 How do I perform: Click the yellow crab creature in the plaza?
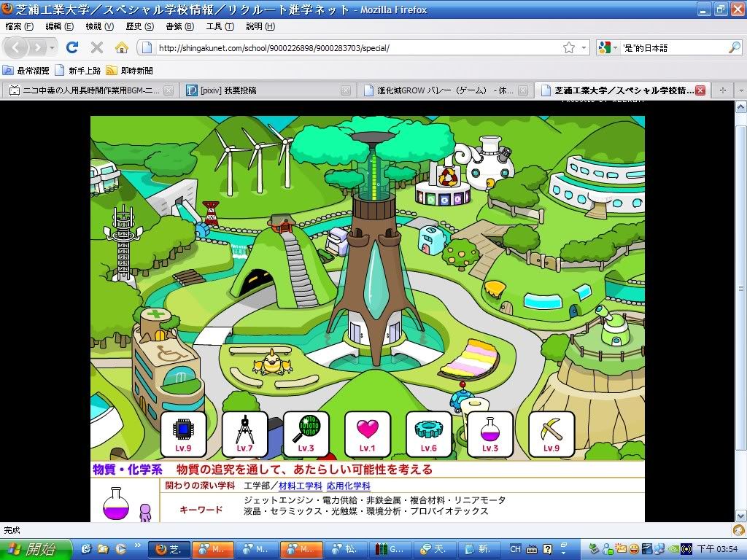272,363
